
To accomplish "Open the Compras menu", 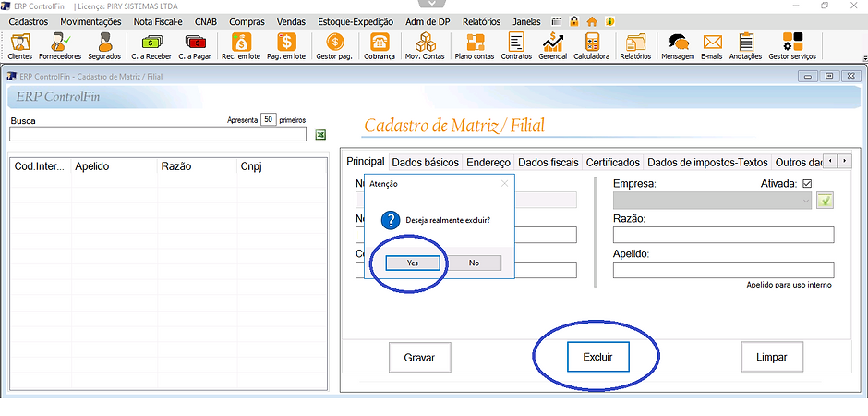I will [247, 22].
